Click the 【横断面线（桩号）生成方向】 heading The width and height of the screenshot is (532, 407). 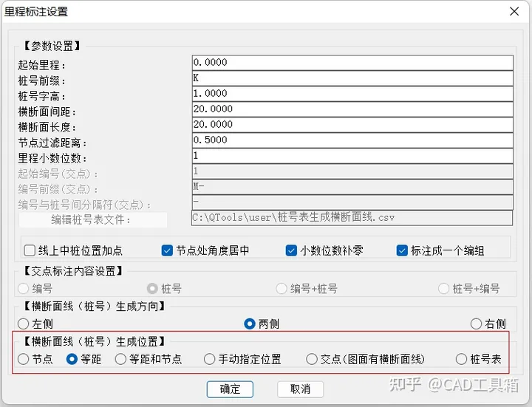[x=94, y=307]
